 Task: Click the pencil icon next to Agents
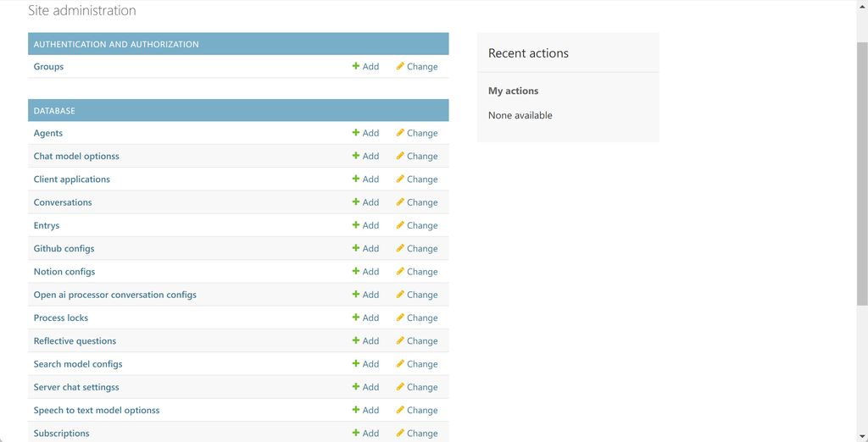click(x=400, y=133)
